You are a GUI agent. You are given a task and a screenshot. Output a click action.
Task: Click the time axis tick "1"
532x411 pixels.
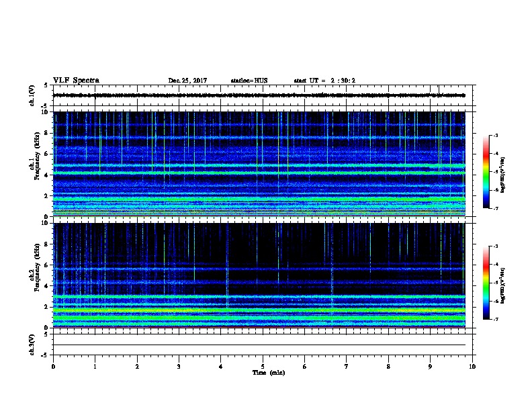[95, 367]
